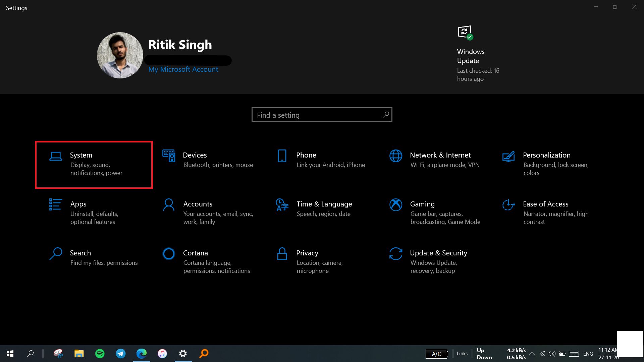This screenshot has width=644, height=362.
Task: Click My Microsoft Account link
Action: pos(183,69)
